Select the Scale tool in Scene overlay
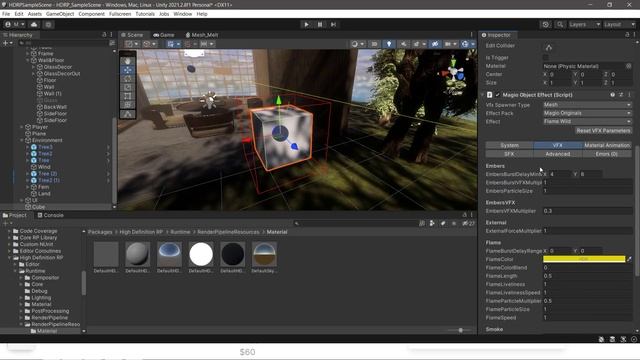The width and height of the screenshot is (640, 360). [x=128, y=87]
